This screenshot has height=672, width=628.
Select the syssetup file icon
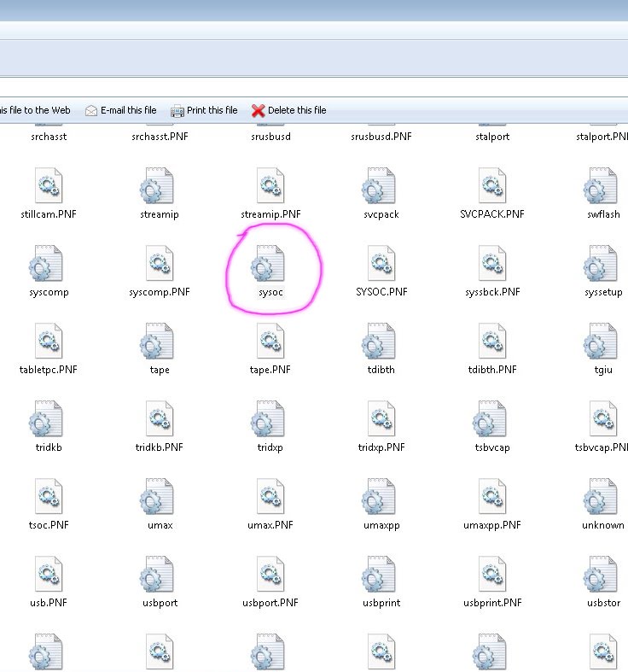[601, 263]
